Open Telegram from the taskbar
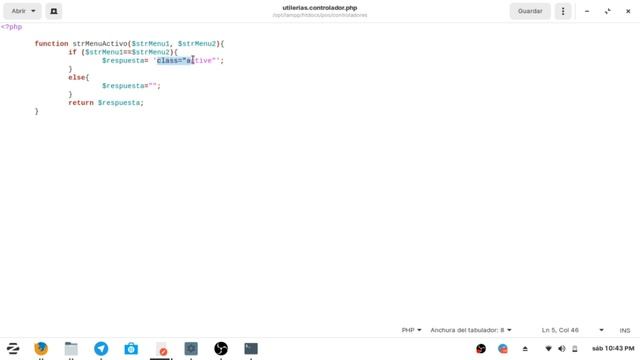 tap(101, 349)
